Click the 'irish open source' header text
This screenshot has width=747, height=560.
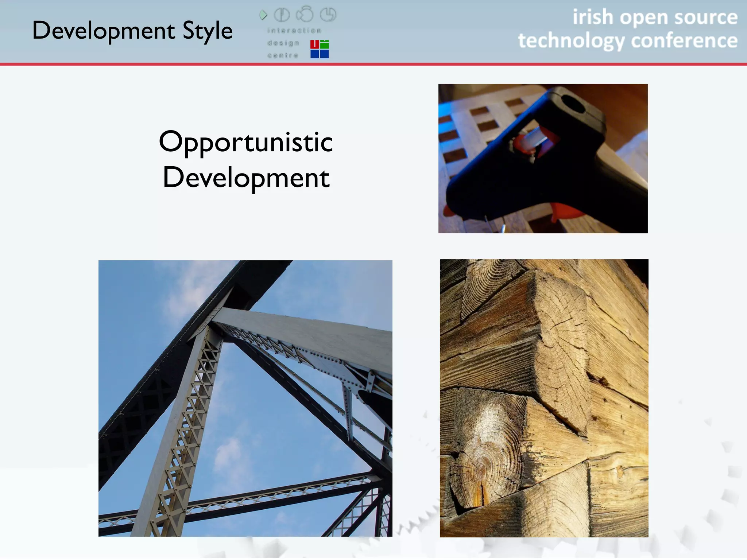(655, 17)
